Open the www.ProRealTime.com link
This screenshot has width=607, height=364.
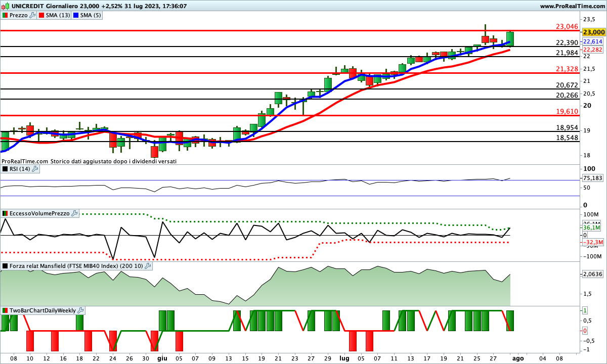point(572,7)
